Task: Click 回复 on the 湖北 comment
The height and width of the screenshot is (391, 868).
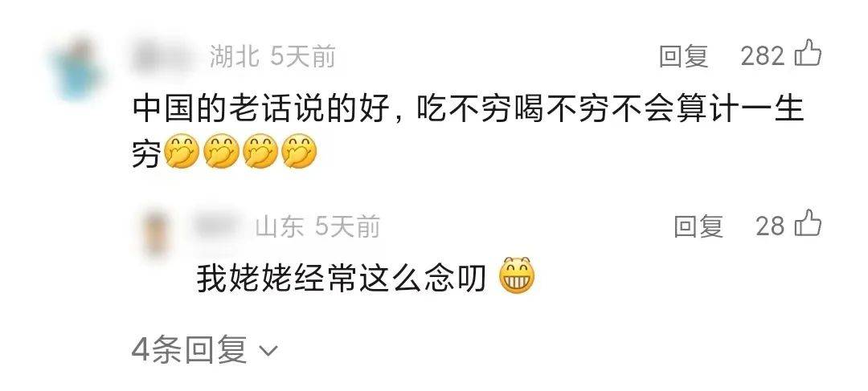Action: [x=684, y=56]
